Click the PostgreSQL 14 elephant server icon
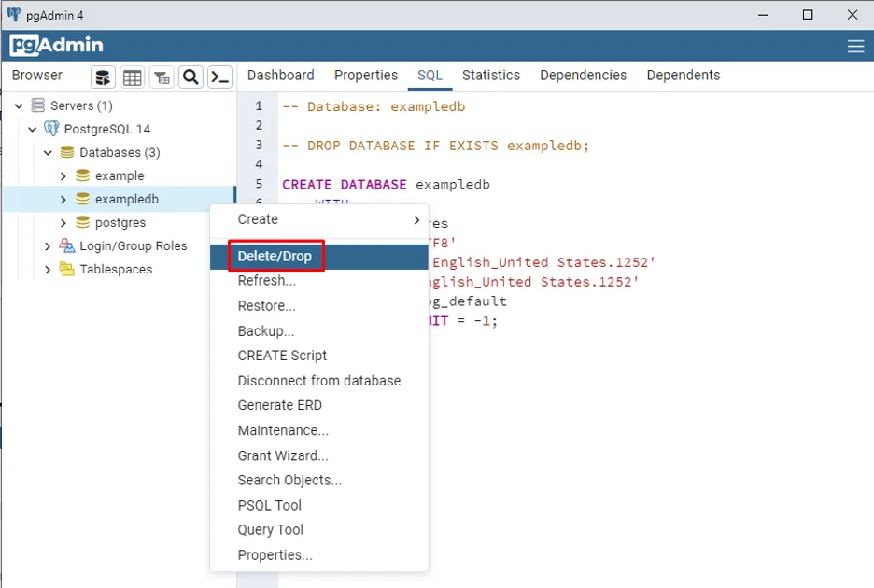The image size is (874, 588). point(51,129)
